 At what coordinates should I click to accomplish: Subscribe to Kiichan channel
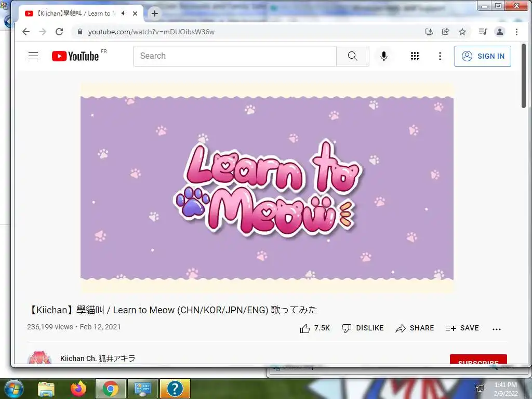(x=478, y=360)
